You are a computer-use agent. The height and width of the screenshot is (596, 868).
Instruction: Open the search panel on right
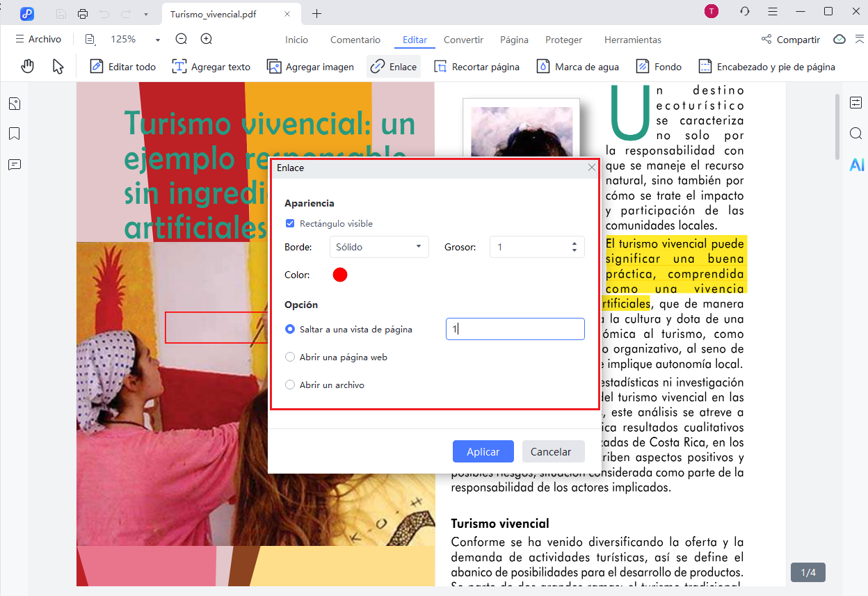855,134
